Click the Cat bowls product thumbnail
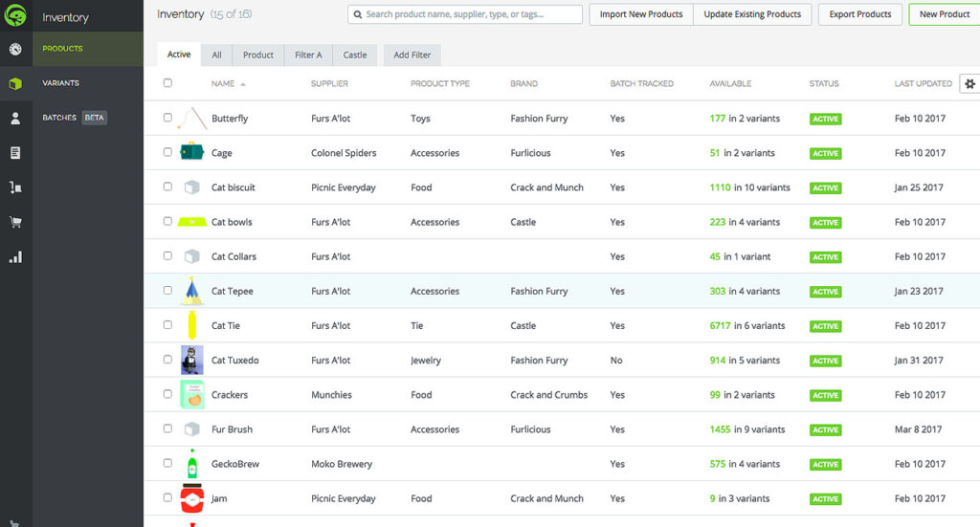Image resolution: width=980 pixels, height=527 pixels. (x=191, y=222)
